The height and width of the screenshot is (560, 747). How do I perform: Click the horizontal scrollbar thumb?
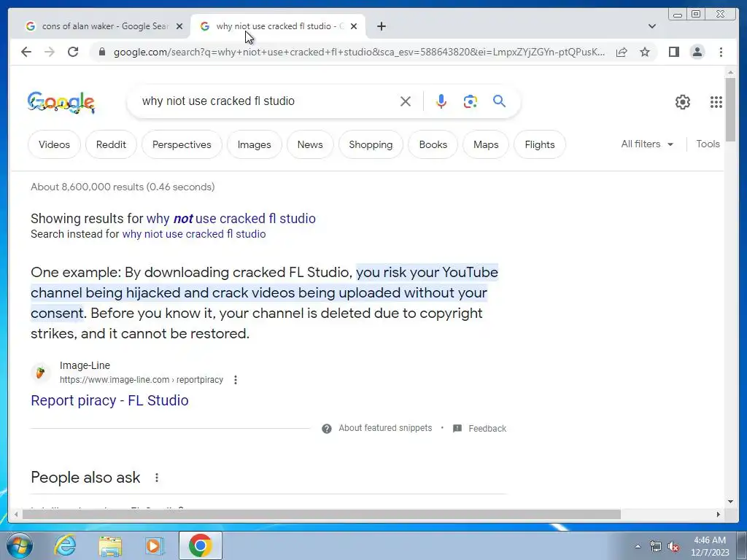[322, 514]
